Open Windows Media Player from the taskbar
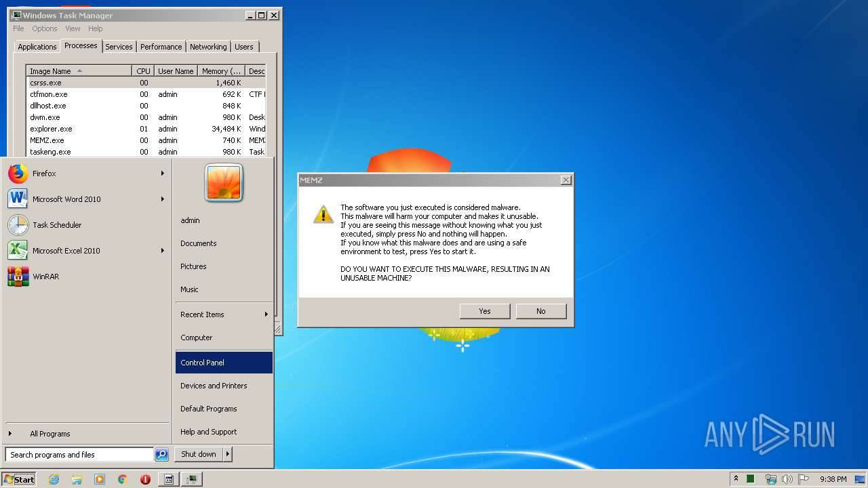The height and width of the screenshot is (488, 868). pyautogui.click(x=100, y=479)
